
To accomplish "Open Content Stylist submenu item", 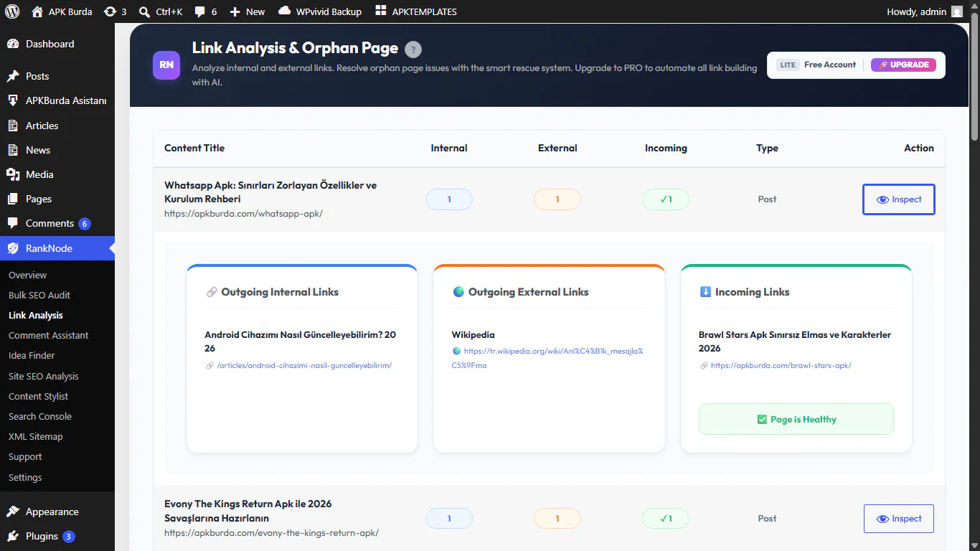I will tap(39, 396).
